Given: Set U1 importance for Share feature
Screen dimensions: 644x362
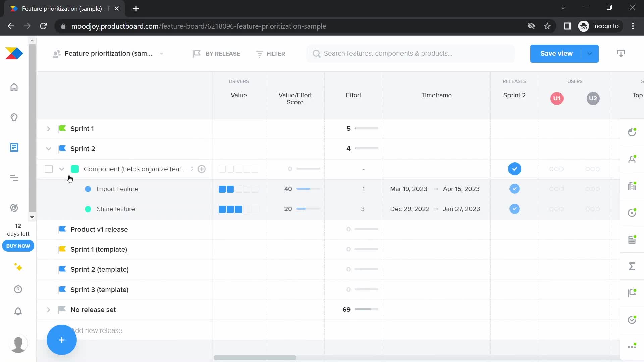Looking at the screenshot, I should point(556,209).
